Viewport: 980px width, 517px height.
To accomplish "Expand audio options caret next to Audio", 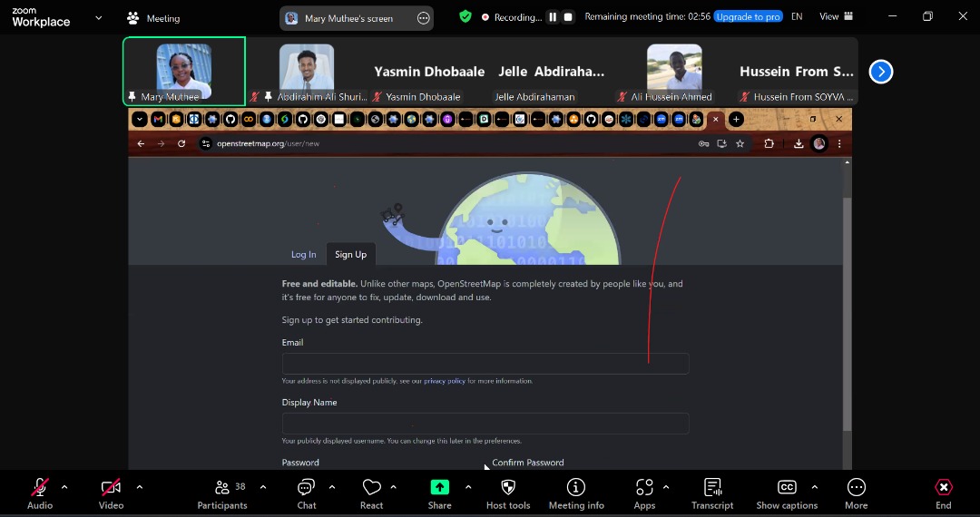I will pos(64,487).
